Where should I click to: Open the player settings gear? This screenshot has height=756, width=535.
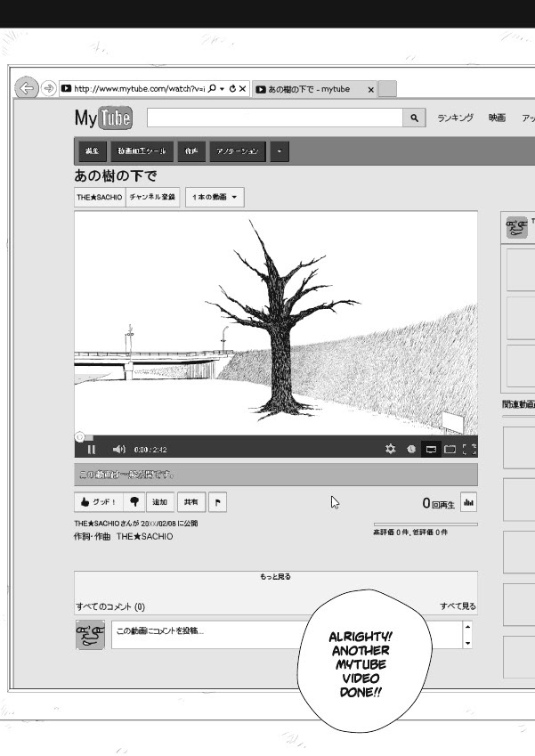pyautogui.click(x=390, y=450)
